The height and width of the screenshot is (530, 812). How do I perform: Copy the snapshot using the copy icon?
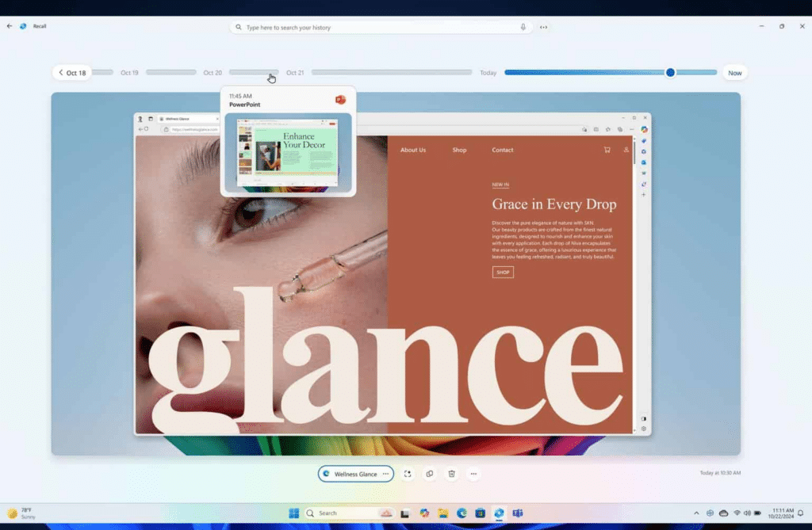430,474
